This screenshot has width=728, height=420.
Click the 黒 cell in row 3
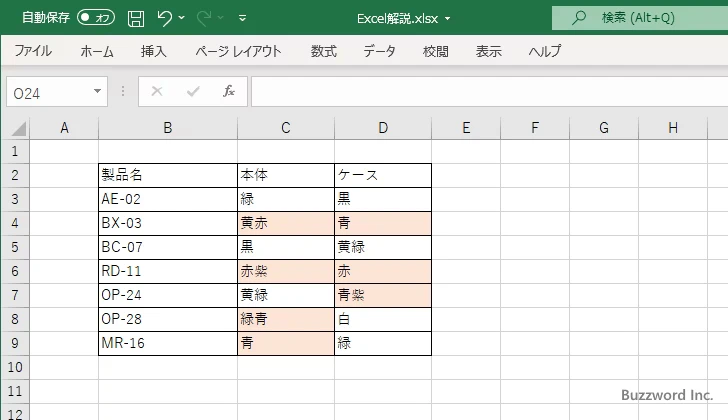tap(383, 200)
